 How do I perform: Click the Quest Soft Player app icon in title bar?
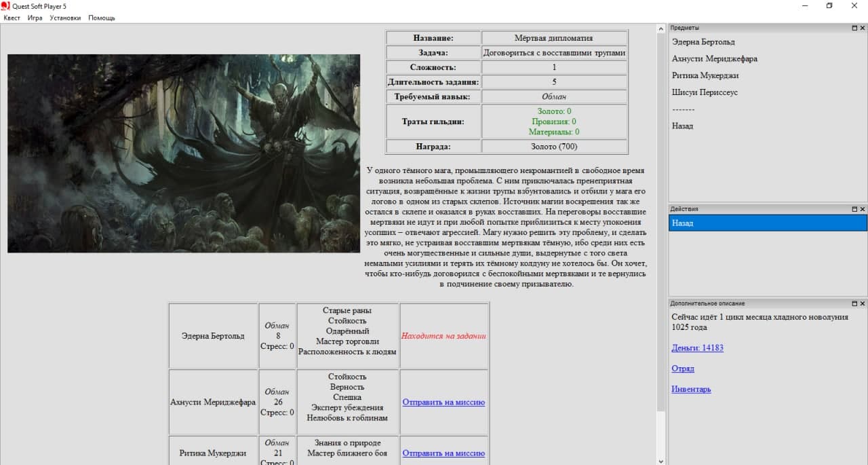(6, 5)
